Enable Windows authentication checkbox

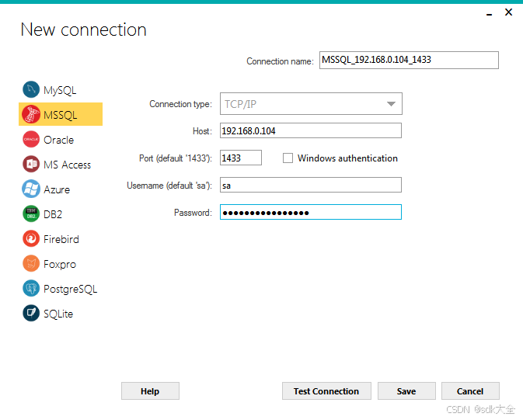[x=288, y=158]
